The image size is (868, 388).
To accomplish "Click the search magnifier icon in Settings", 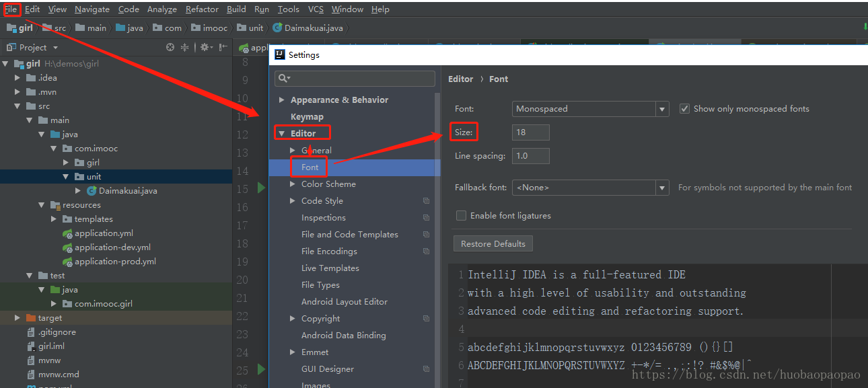I will 284,79.
